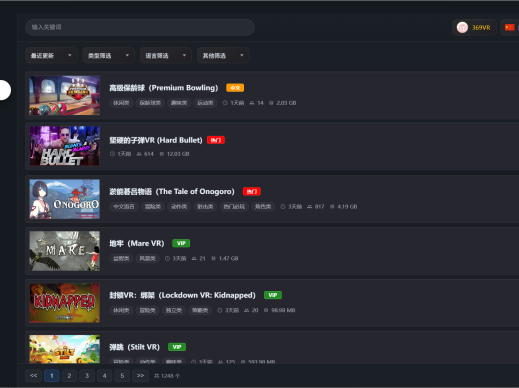Screen dimensions: 519x388
Task: Go to page 4 in pagination
Action: tap(105, 376)
